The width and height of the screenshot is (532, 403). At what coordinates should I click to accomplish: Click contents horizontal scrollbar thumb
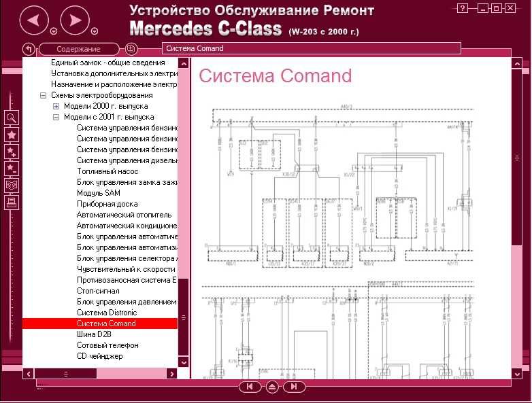[66, 374]
